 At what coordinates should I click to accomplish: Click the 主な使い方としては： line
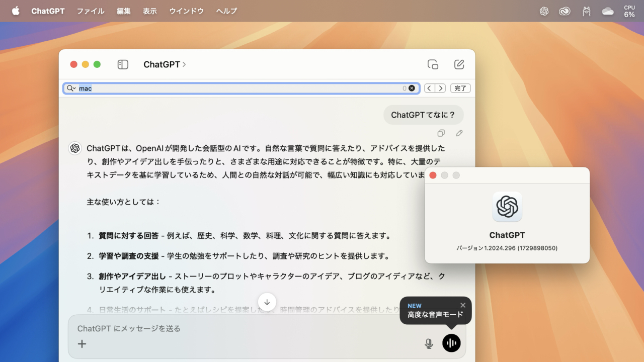coord(124,202)
